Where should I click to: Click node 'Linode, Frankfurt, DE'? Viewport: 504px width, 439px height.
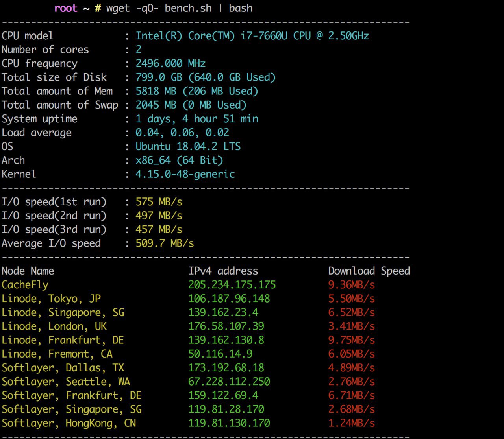(63, 340)
